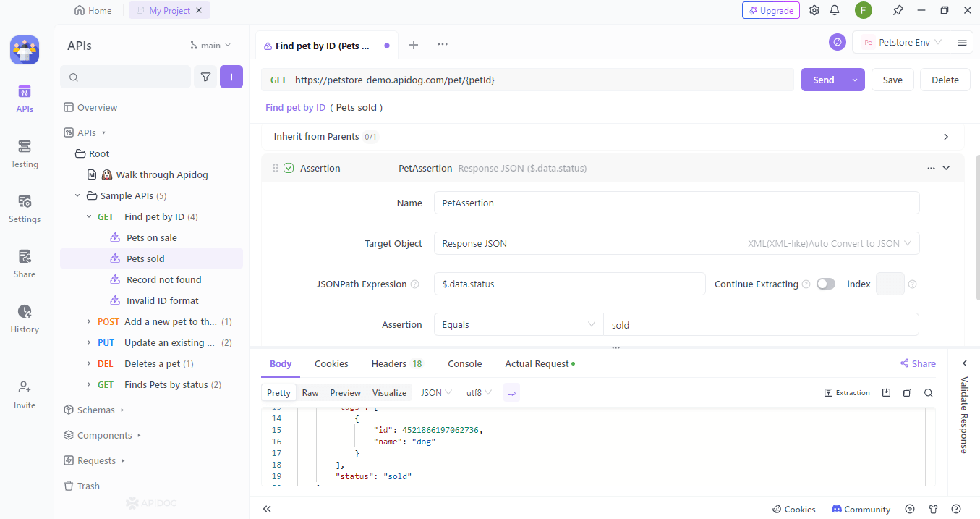The image size is (980, 519).
Task: Open Assertion row more options ellipsis
Action: click(931, 168)
